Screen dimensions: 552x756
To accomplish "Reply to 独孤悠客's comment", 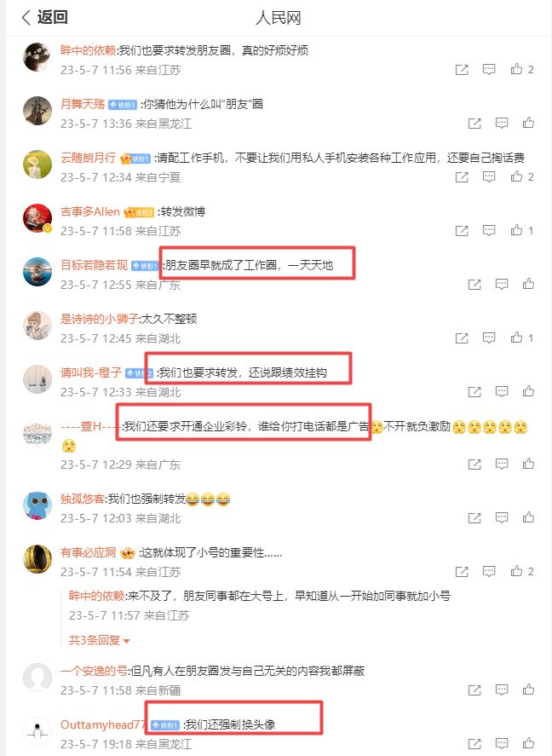I will [x=502, y=518].
